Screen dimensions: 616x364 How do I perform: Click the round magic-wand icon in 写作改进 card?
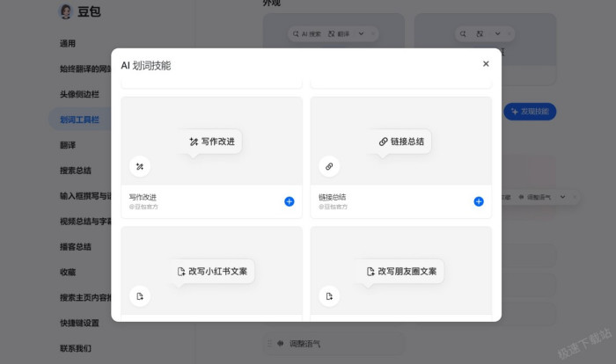tap(140, 166)
